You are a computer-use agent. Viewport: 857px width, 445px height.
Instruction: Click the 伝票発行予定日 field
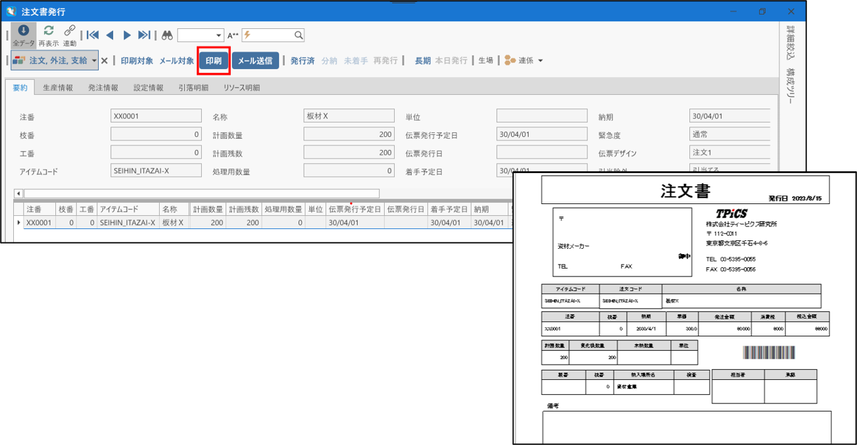(542, 134)
